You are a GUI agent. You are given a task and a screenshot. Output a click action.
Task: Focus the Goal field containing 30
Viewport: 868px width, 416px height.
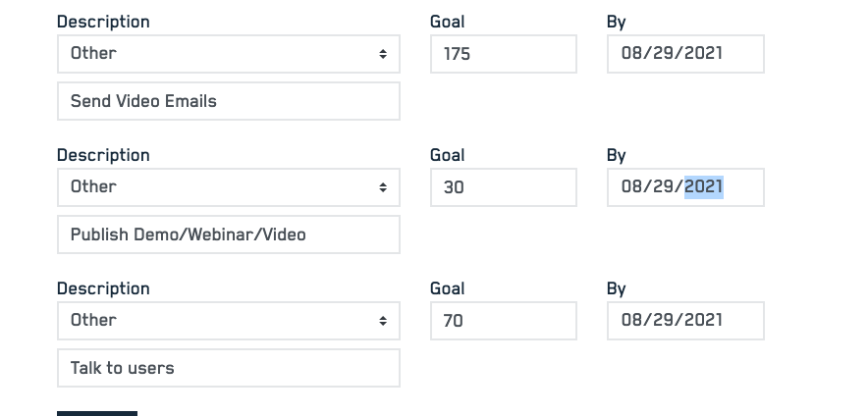pos(503,187)
